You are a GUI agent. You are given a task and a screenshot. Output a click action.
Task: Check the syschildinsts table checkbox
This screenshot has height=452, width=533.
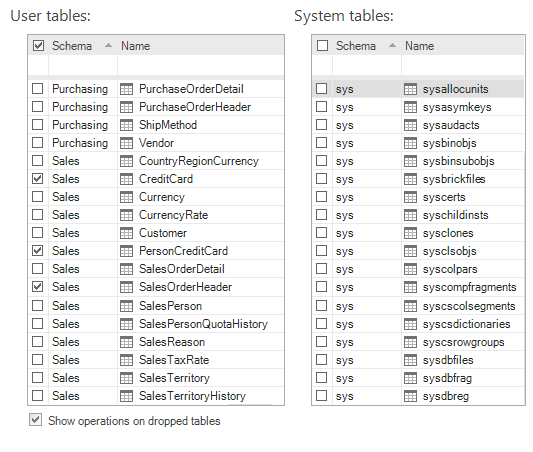tap(322, 215)
